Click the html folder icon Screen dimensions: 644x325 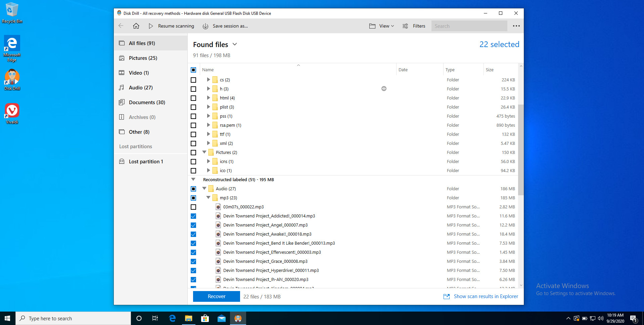[x=215, y=98]
